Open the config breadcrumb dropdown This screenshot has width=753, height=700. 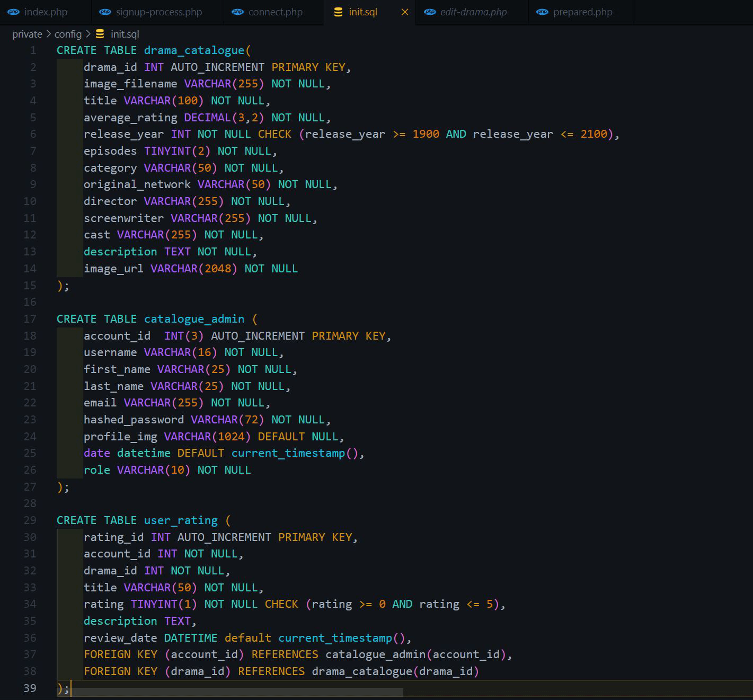click(68, 34)
